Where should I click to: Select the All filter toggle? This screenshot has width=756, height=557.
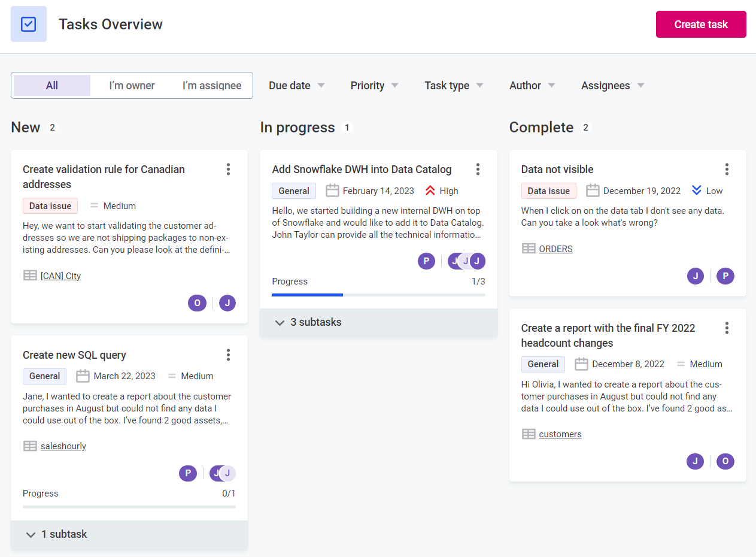(x=52, y=86)
